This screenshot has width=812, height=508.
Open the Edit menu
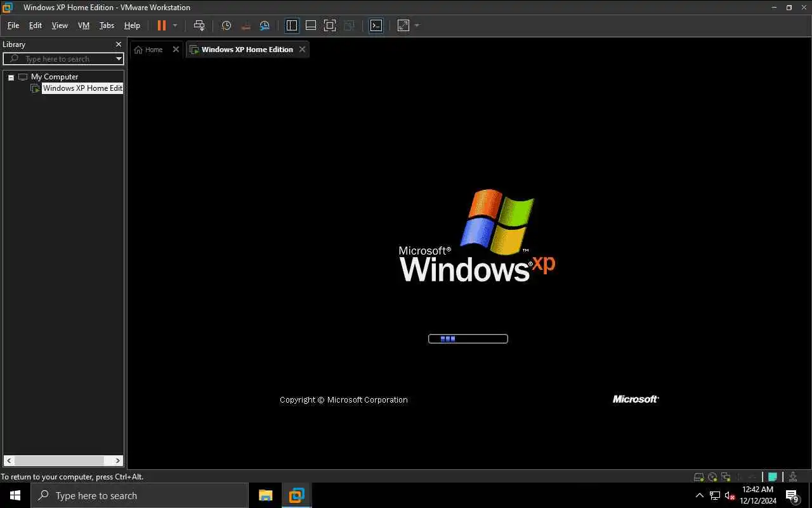tap(36, 25)
